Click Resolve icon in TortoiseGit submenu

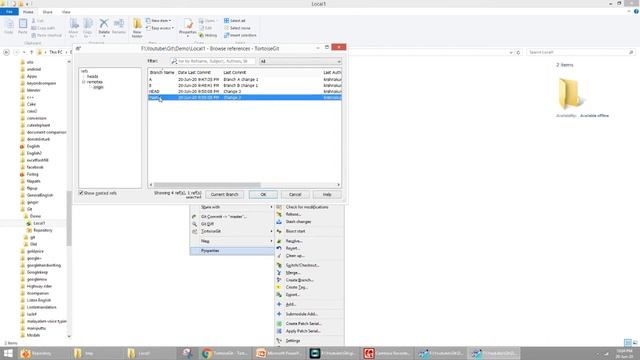(279, 241)
